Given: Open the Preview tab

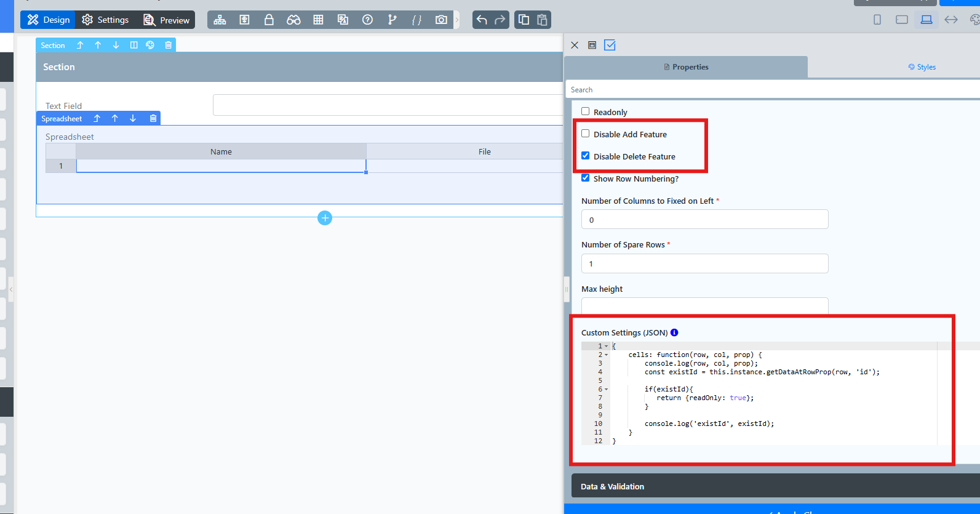Looking at the screenshot, I should [166, 20].
